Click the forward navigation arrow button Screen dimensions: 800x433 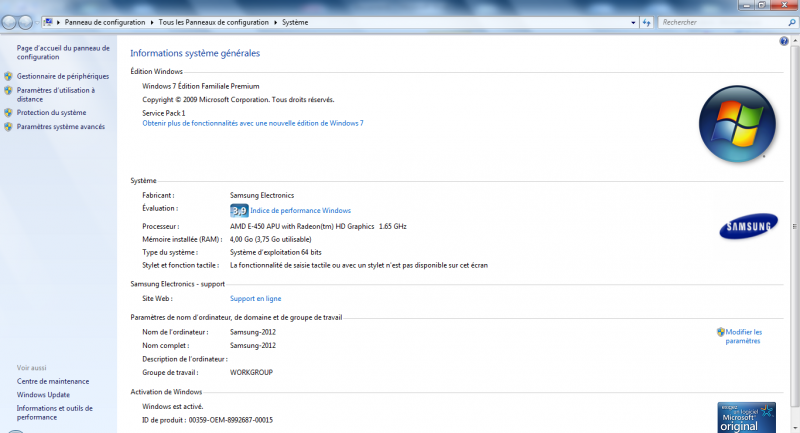pos(26,22)
